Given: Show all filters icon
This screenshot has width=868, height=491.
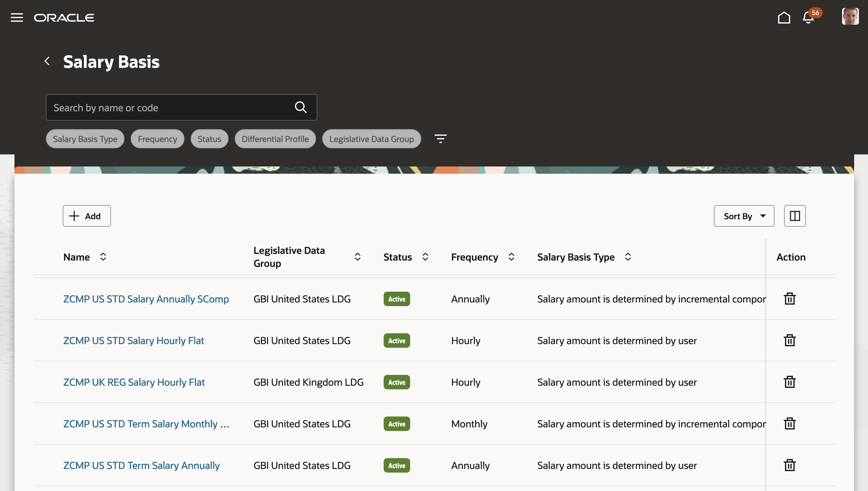Looking at the screenshot, I should pos(440,139).
